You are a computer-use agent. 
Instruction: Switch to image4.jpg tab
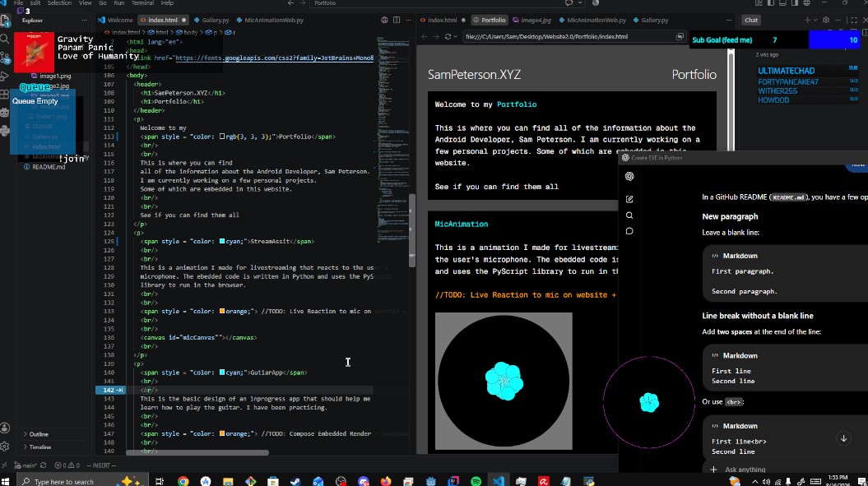coord(531,20)
